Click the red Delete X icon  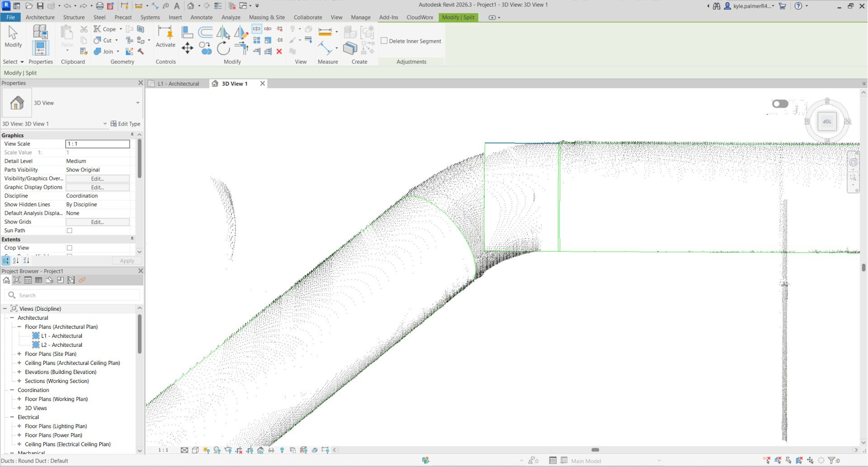[279, 51]
